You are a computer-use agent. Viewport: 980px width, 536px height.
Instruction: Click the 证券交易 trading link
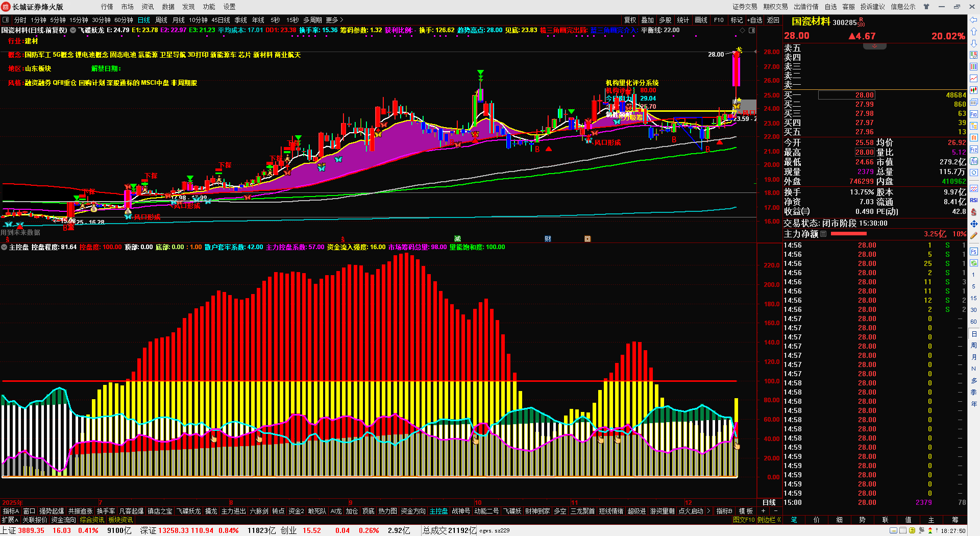(745, 7)
